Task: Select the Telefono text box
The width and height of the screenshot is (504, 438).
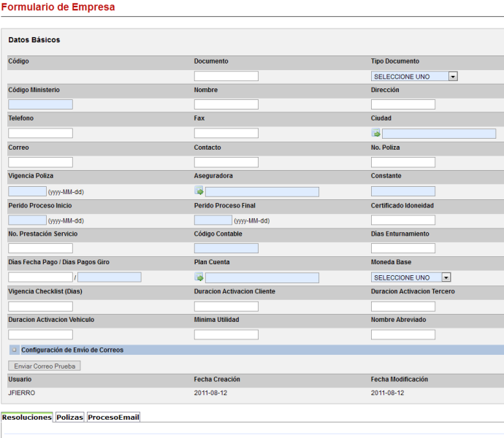Action: point(40,134)
